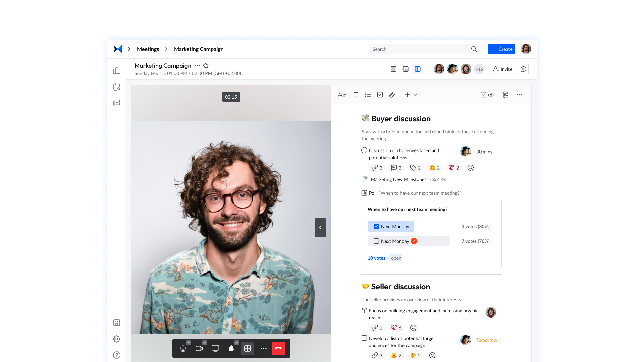
Task: Uncheck the first Next Monday poll option
Action: click(376, 226)
